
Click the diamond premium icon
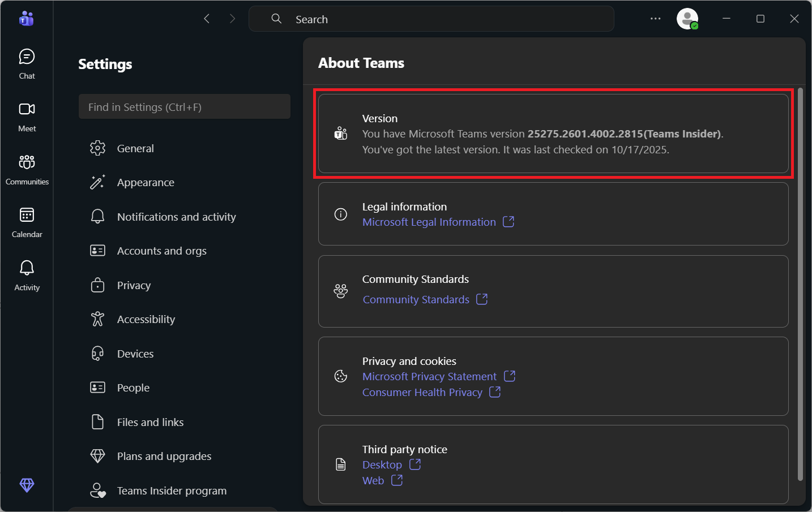click(27, 485)
